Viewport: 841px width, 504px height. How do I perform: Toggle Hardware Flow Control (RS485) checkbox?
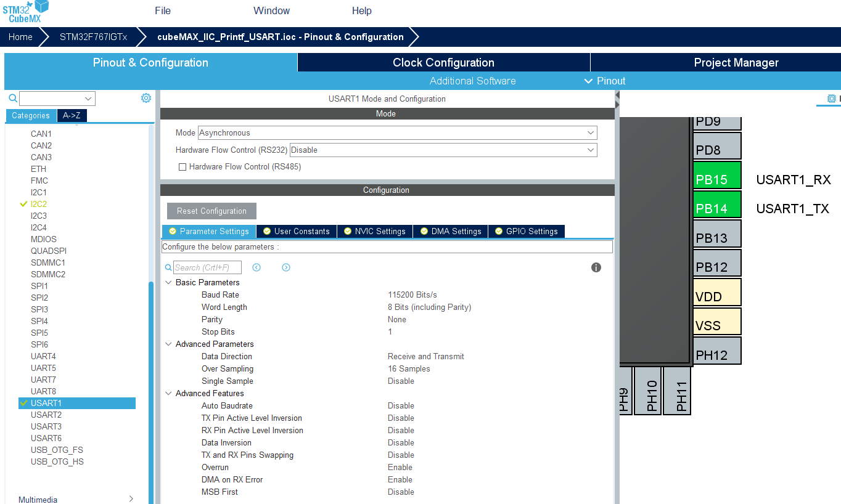coord(182,167)
